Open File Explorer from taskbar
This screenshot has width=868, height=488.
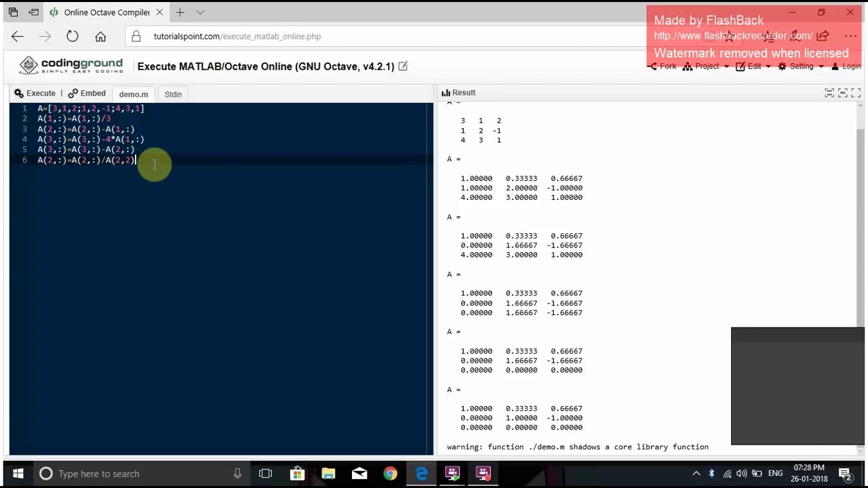click(x=328, y=474)
